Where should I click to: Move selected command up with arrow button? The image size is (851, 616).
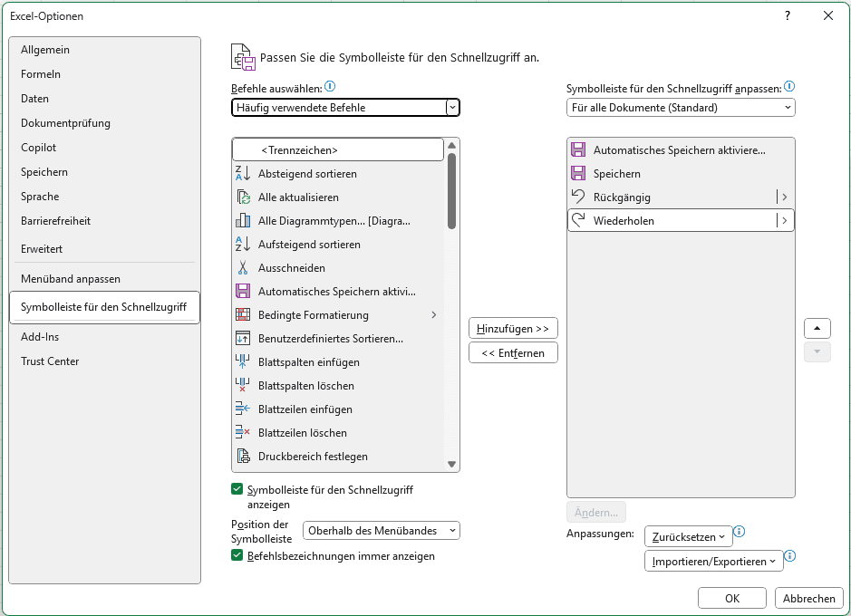click(817, 328)
